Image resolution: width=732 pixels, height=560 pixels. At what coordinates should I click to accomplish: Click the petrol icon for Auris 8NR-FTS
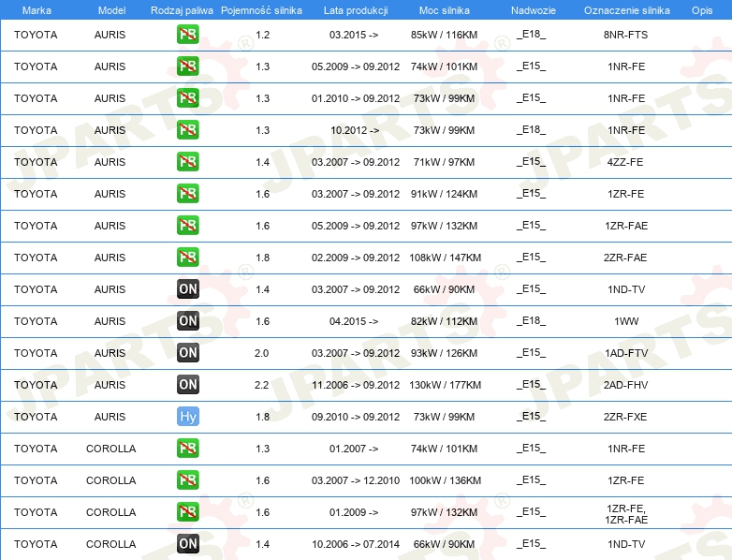(187, 35)
